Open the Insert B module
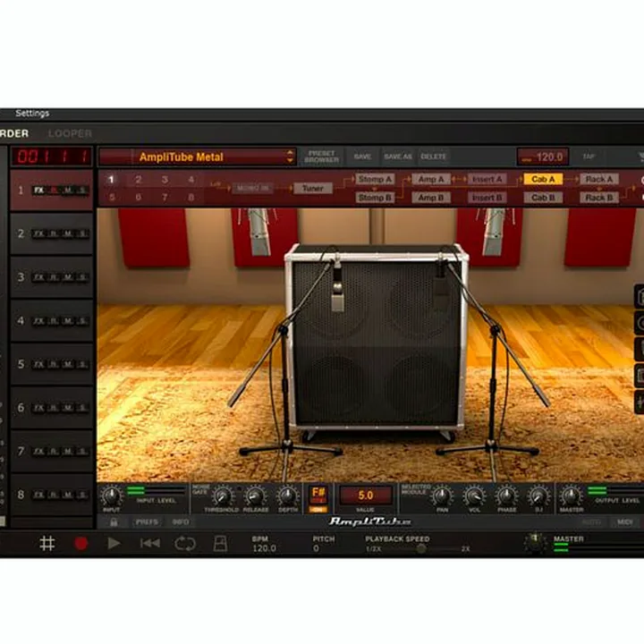Image resolution: width=644 pixels, height=644 pixels. pos(487,198)
